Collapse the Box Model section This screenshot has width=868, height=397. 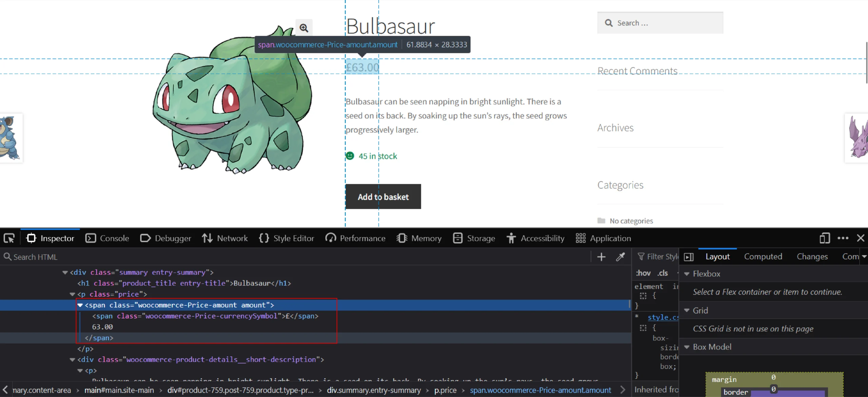click(687, 347)
